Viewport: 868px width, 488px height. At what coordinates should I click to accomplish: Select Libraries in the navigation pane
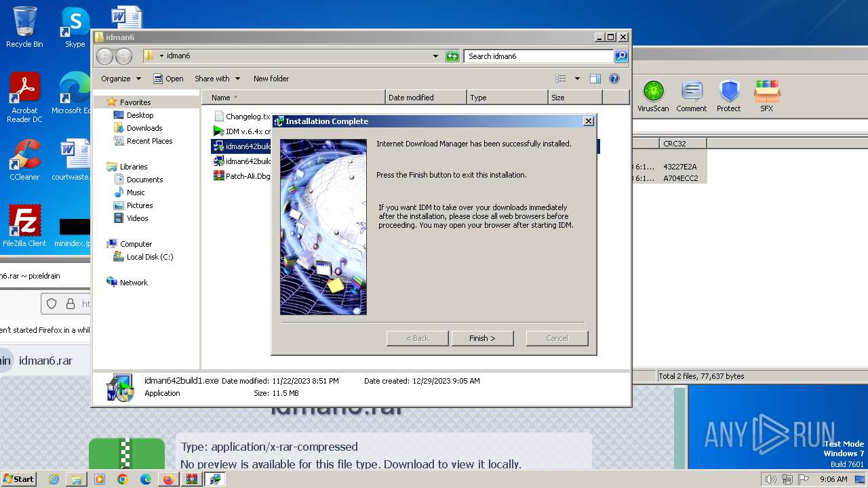pos(134,167)
